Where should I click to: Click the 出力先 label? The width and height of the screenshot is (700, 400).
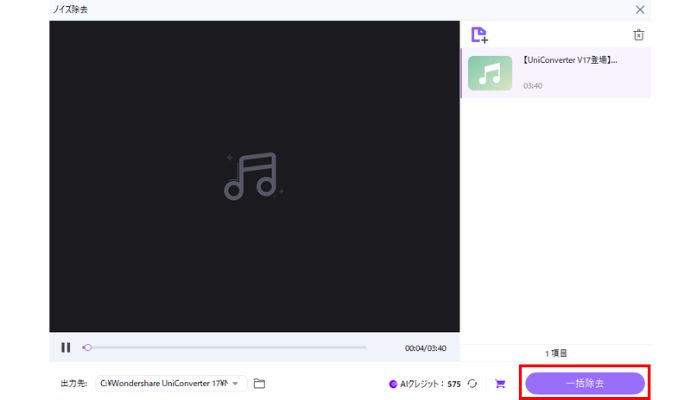point(74,383)
